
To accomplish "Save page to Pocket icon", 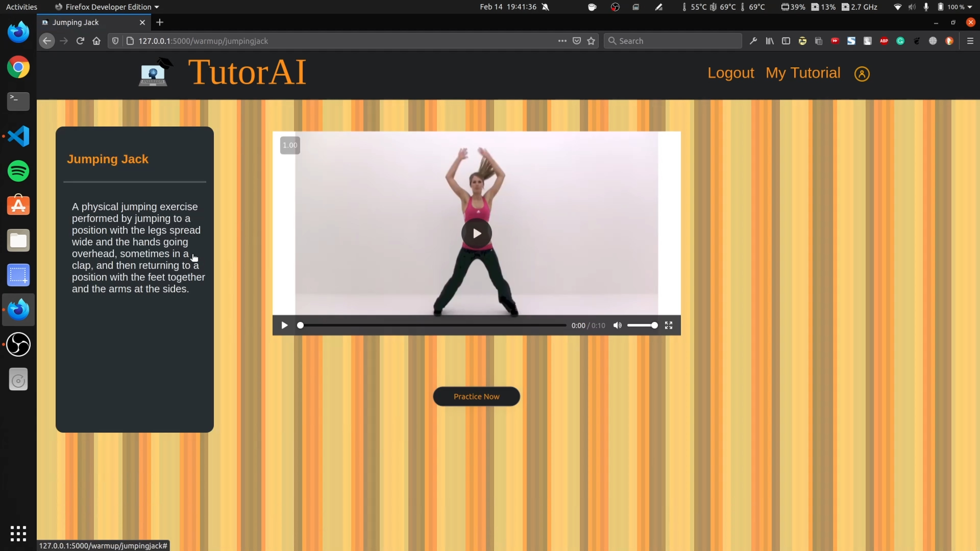I will [577, 41].
